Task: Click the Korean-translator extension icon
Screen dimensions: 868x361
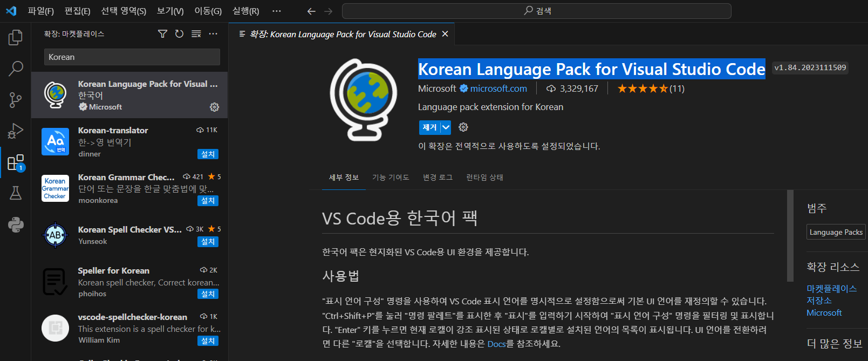Action: (x=55, y=141)
